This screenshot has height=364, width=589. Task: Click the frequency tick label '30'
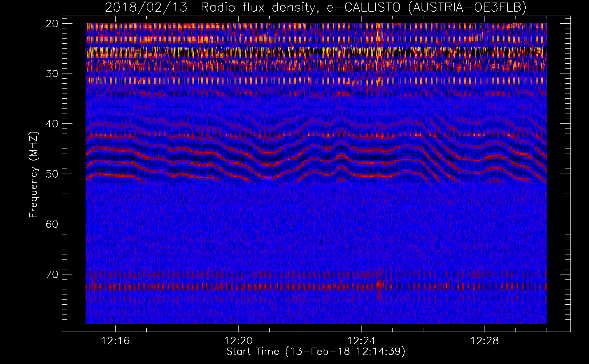tap(52, 74)
